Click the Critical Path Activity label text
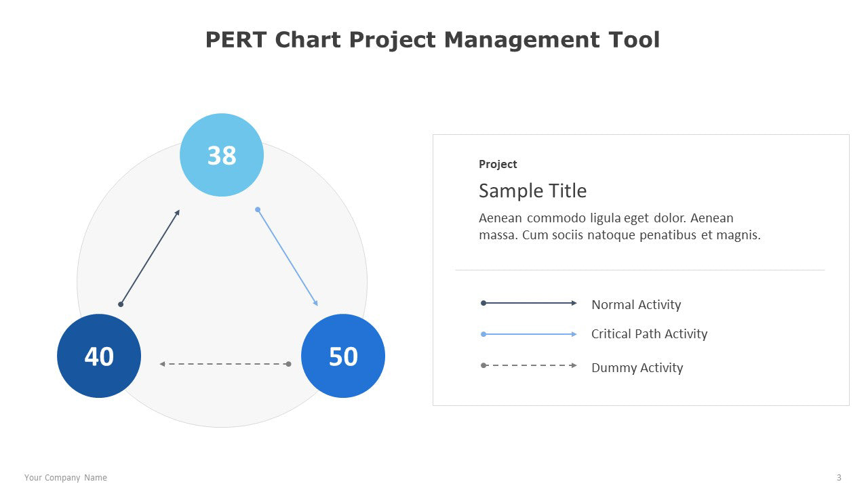 pos(649,333)
